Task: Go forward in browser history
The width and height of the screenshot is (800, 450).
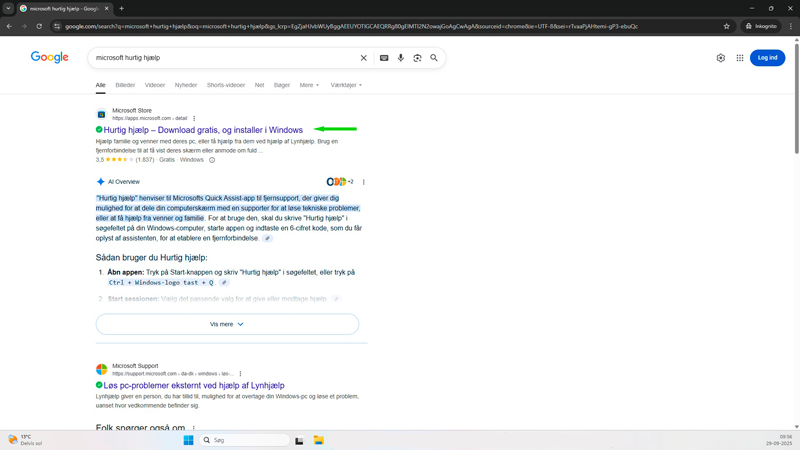Action: 24,26
